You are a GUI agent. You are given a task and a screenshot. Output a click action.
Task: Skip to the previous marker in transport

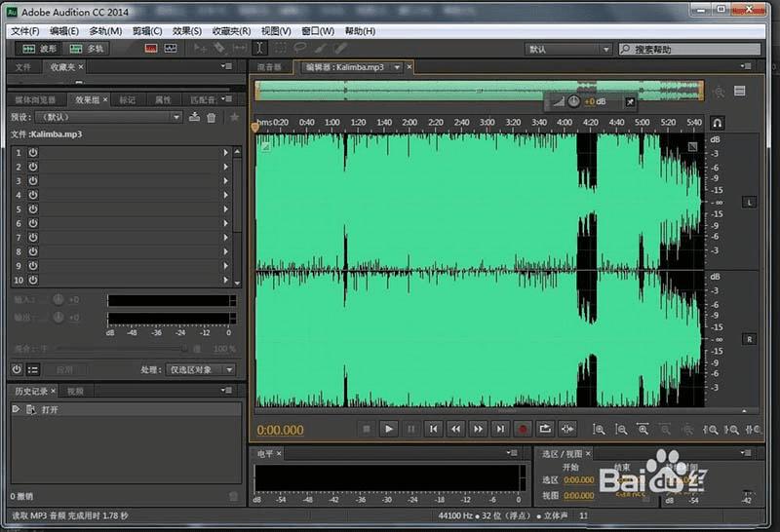pyautogui.click(x=433, y=429)
